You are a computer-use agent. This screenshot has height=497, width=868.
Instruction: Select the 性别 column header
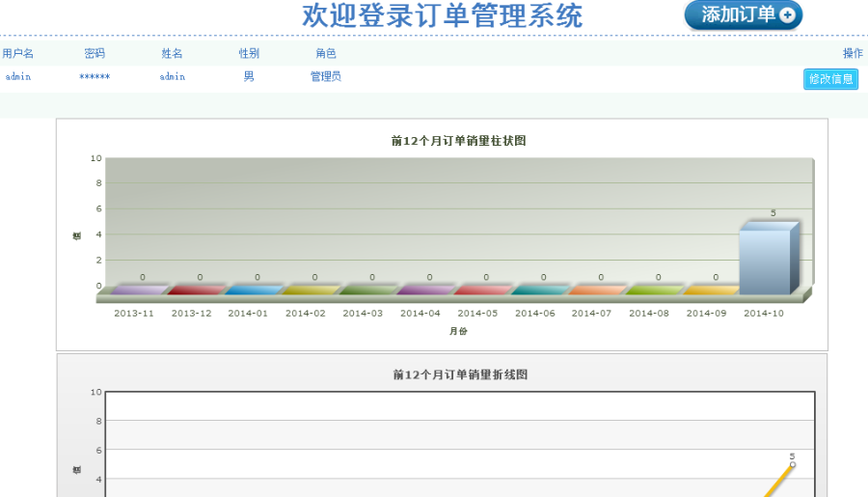(249, 53)
